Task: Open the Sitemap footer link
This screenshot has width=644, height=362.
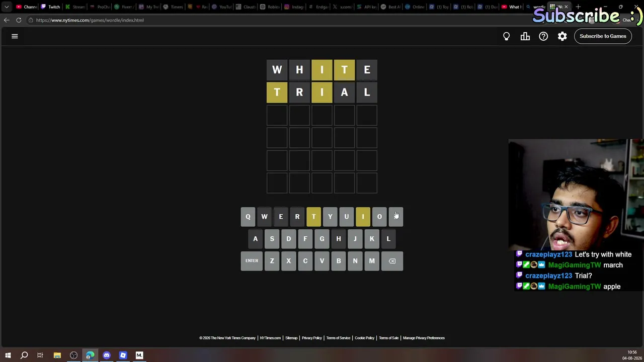Action: tap(291, 338)
